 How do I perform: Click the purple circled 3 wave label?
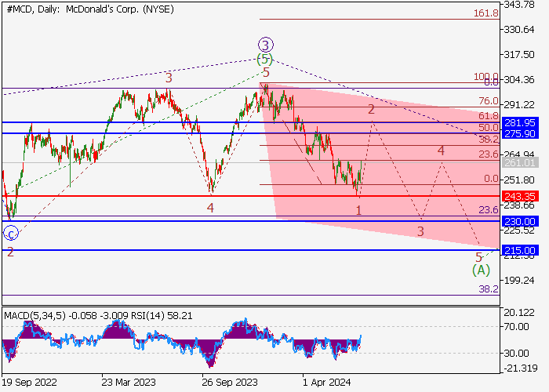click(x=266, y=45)
